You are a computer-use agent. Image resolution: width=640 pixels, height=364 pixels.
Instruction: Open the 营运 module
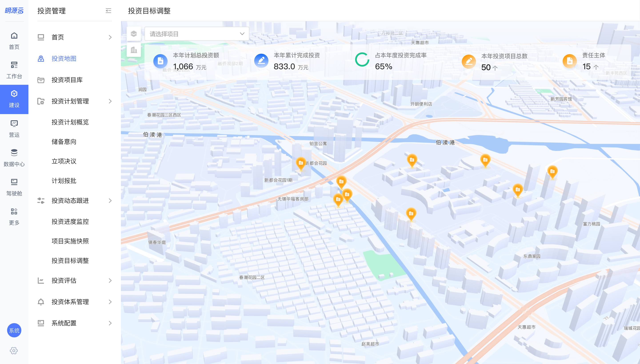click(x=14, y=129)
